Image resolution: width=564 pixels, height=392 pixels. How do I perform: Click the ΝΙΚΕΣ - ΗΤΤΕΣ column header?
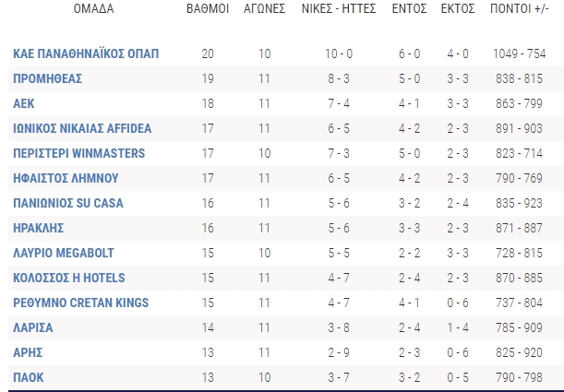339,8
